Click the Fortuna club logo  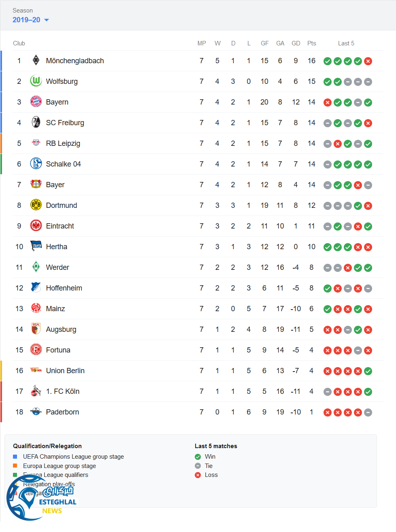pos(36,350)
